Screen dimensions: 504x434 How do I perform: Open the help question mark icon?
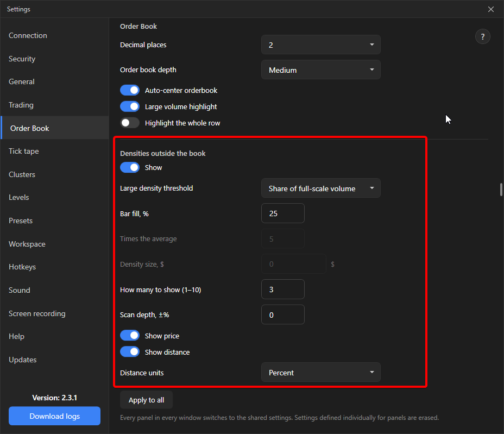482,36
